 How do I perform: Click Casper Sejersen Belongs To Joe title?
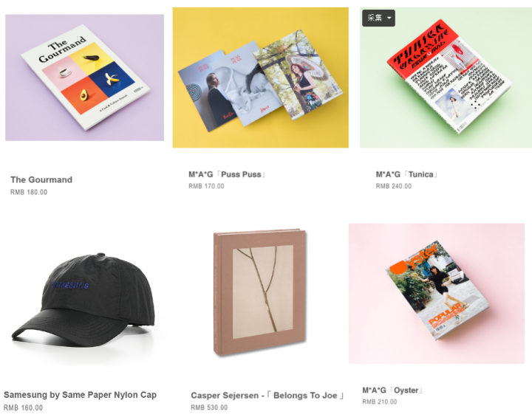pyautogui.click(x=267, y=395)
